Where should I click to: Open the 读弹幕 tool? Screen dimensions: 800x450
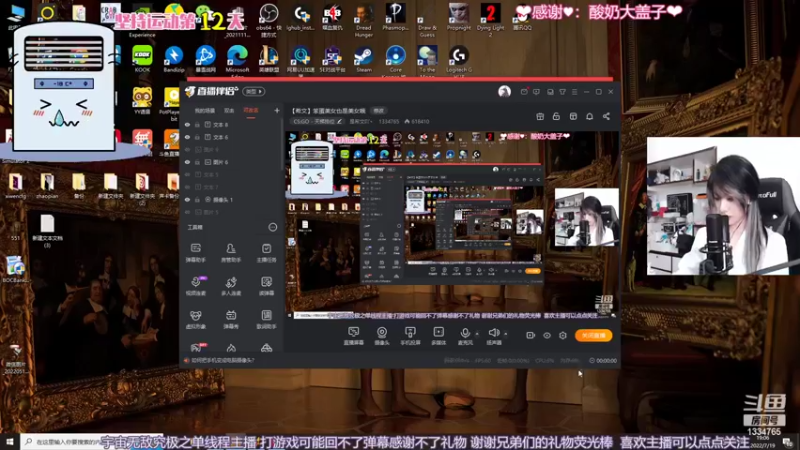[x=266, y=286]
